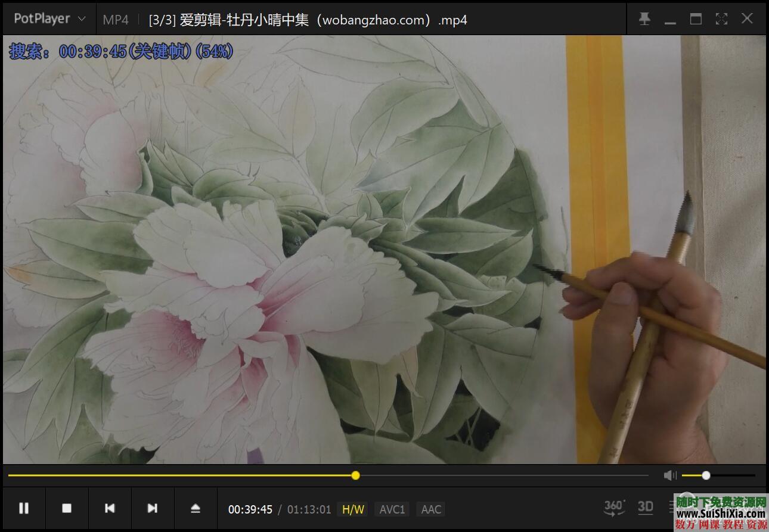Click the AVC1 video codec label

coord(392,509)
